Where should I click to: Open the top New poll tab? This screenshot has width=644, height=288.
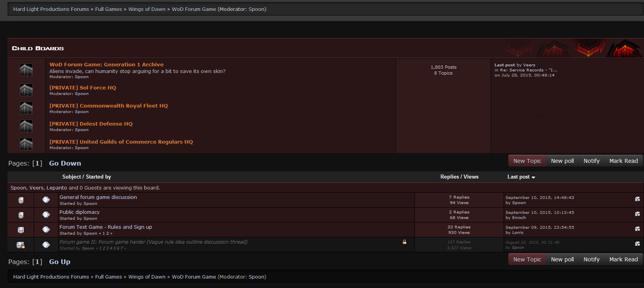(x=562, y=161)
